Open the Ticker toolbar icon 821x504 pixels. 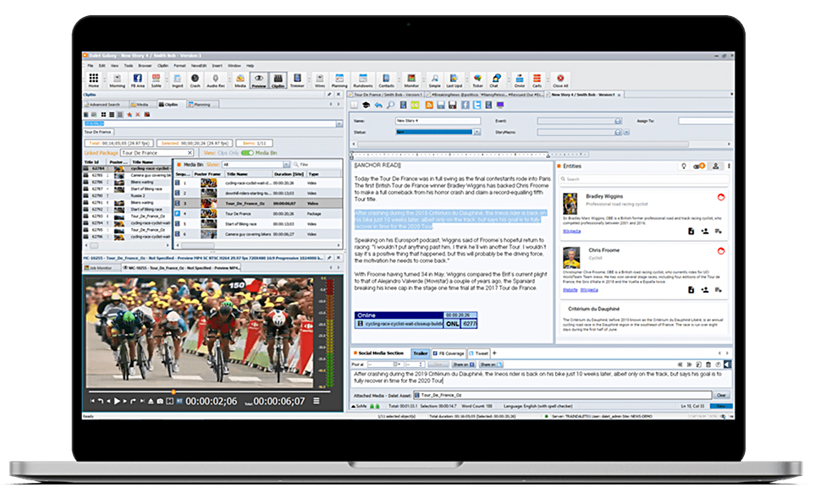(477, 80)
